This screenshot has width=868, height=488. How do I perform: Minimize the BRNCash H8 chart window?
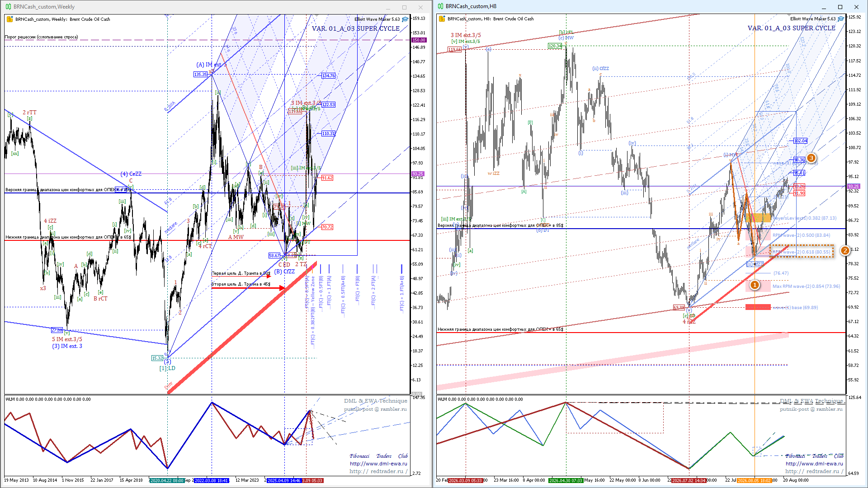(x=824, y=7)
